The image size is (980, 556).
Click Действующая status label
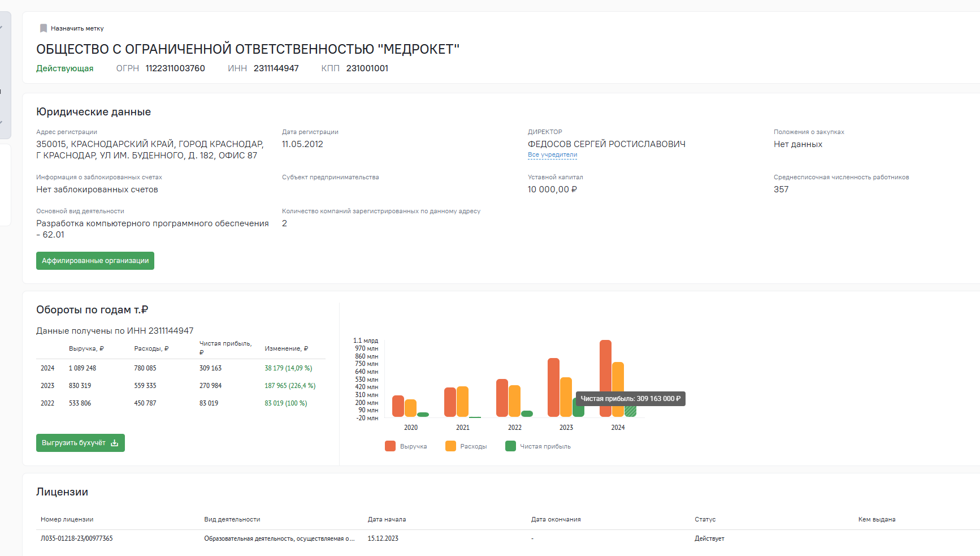(65, 68)
